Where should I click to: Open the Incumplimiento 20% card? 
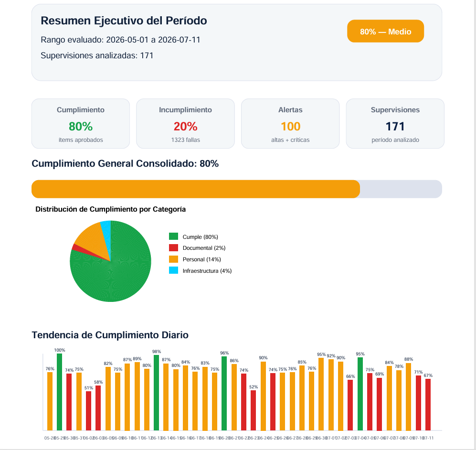(x=185, y=124)
